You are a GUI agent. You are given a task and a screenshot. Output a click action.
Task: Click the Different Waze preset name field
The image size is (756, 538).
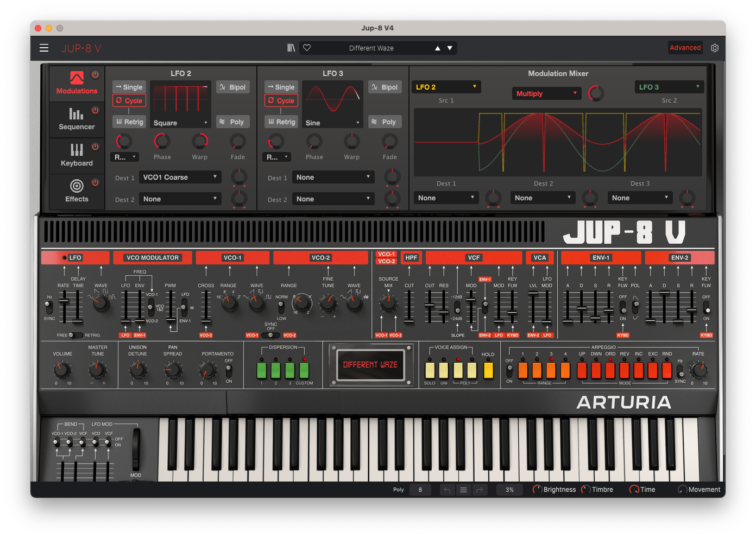371,48
